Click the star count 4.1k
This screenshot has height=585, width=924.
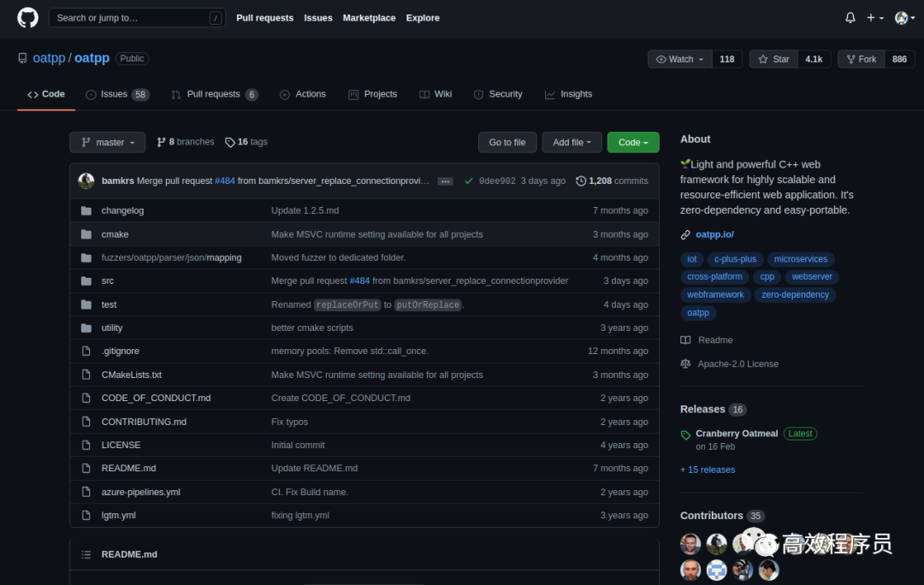click(x=814, y=59)
